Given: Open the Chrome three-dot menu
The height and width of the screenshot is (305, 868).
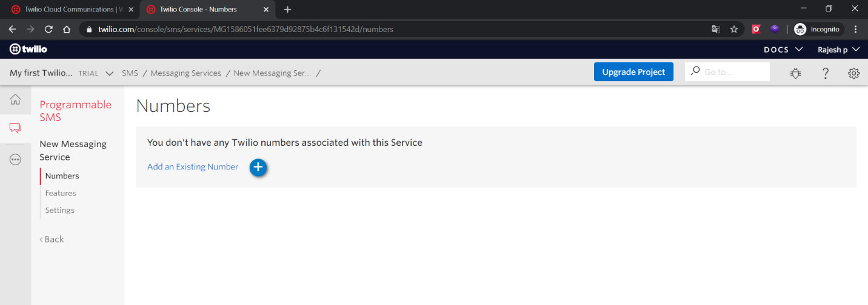Looking at the screenshot, I should tap(855, 29).
